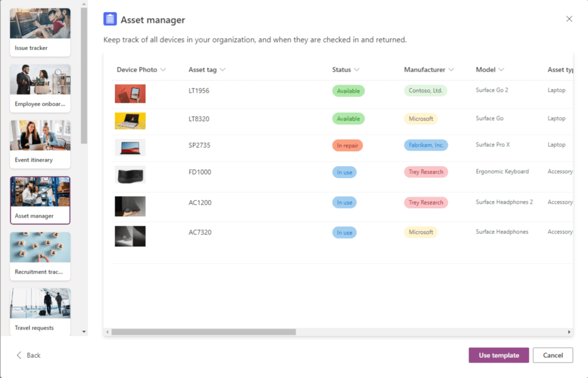Open the Status column dropdown

pyautogui.click(x=358, y=69)
